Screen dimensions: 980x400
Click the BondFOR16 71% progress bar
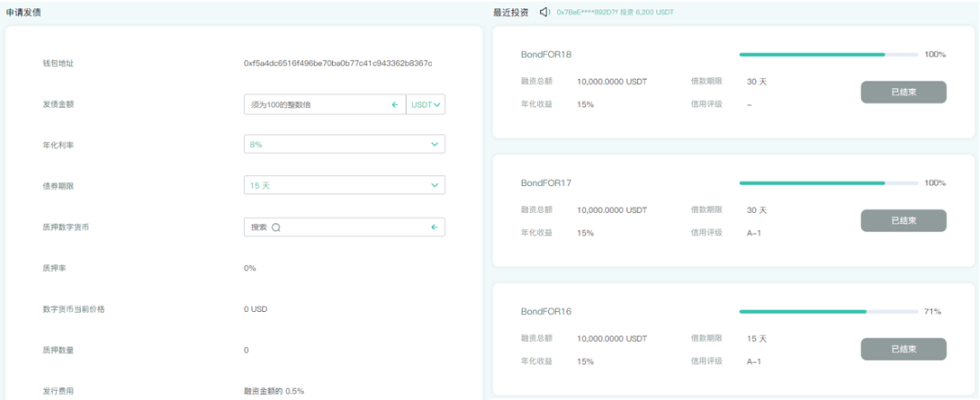pos(828,312)
